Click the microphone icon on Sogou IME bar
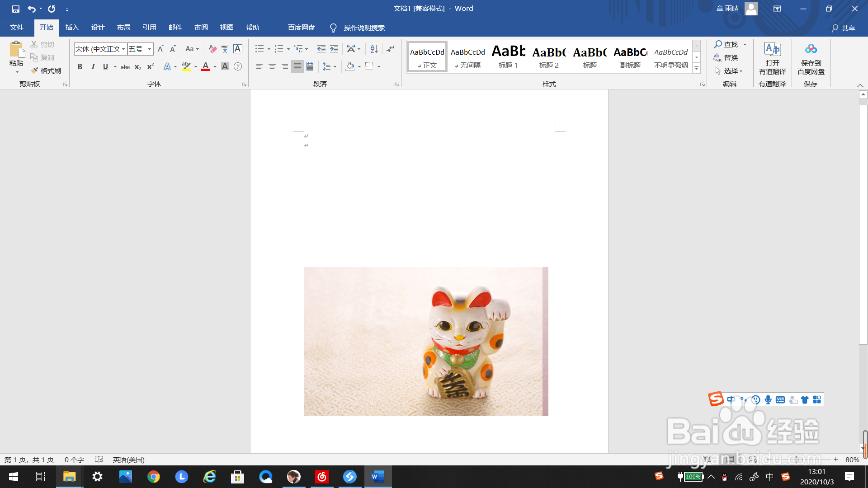 tap(768, 400)
